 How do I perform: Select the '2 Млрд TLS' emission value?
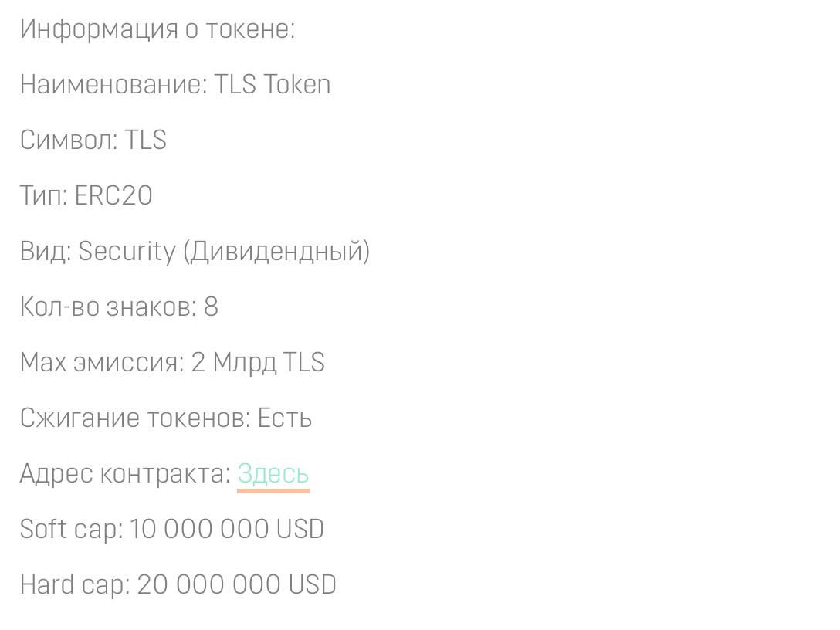[x=258, y=363]
